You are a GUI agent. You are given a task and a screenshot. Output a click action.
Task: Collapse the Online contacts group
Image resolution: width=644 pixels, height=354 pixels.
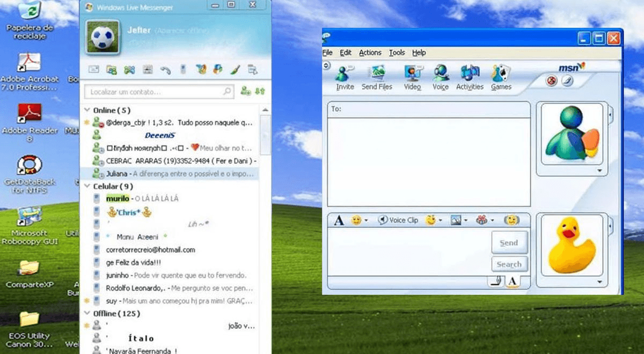pyautogui.click(x=87, y=110)
